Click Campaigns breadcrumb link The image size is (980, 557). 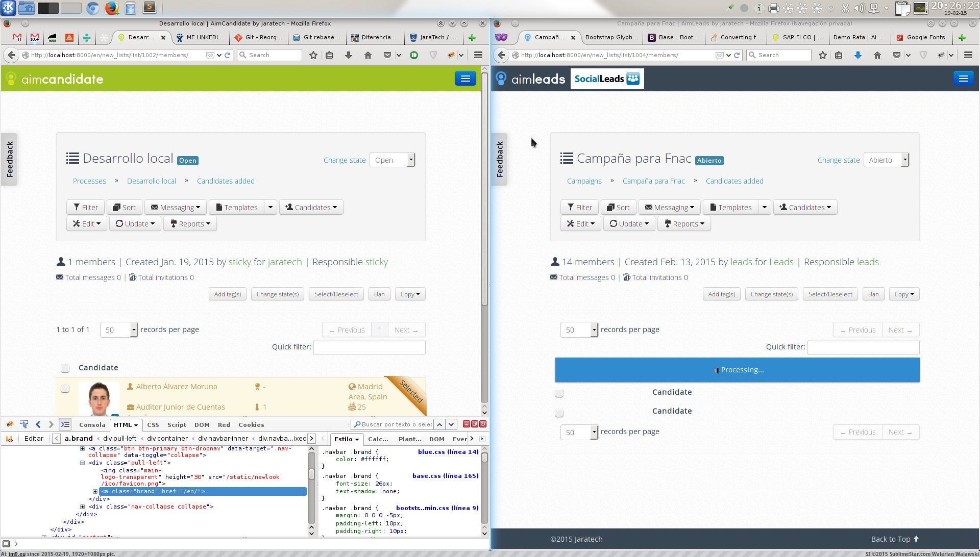pos(584,181)
